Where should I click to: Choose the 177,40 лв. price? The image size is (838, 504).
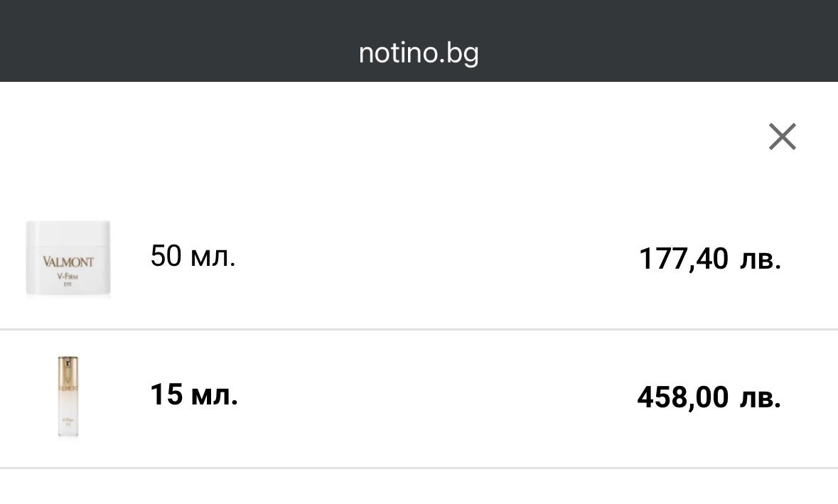[709, 259]
